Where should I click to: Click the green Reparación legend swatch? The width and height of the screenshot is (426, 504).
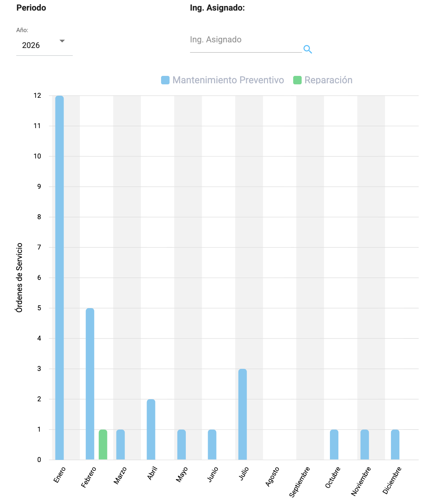click(x=297, y=80)
